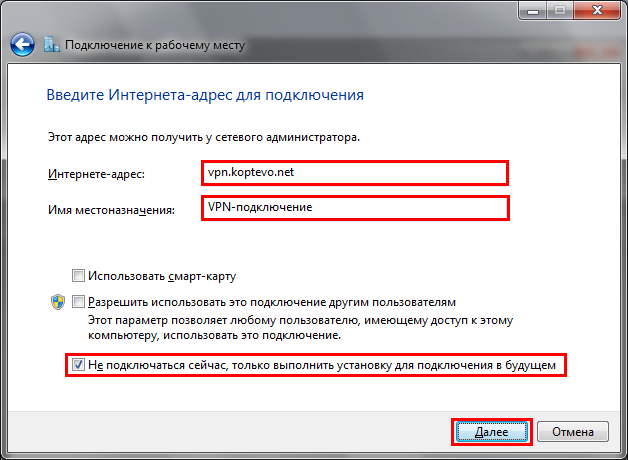
Task: Click title Подключение к рабочему месту
Action: click(x=155, y=45)
